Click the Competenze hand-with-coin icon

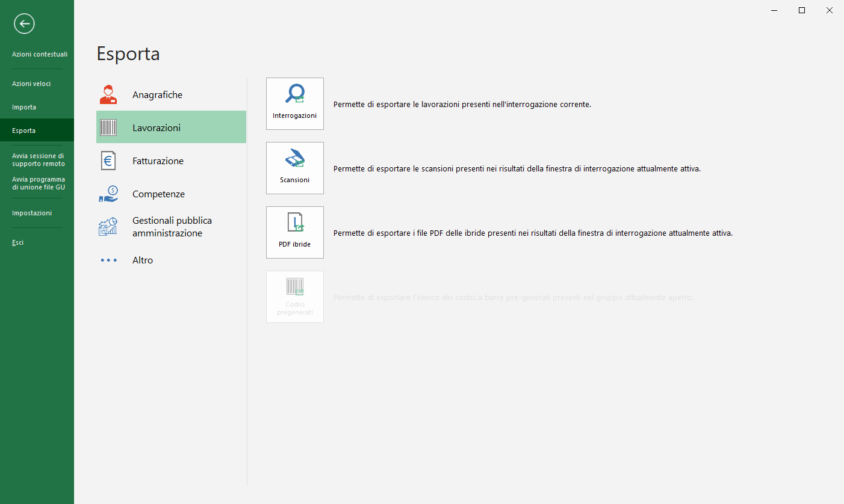(x=108, y=194)
